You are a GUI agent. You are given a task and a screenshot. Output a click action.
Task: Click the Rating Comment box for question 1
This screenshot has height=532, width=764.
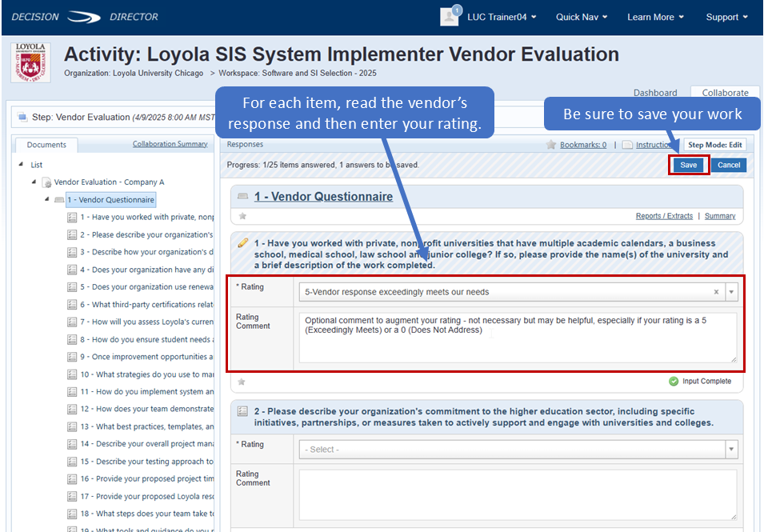518,338
